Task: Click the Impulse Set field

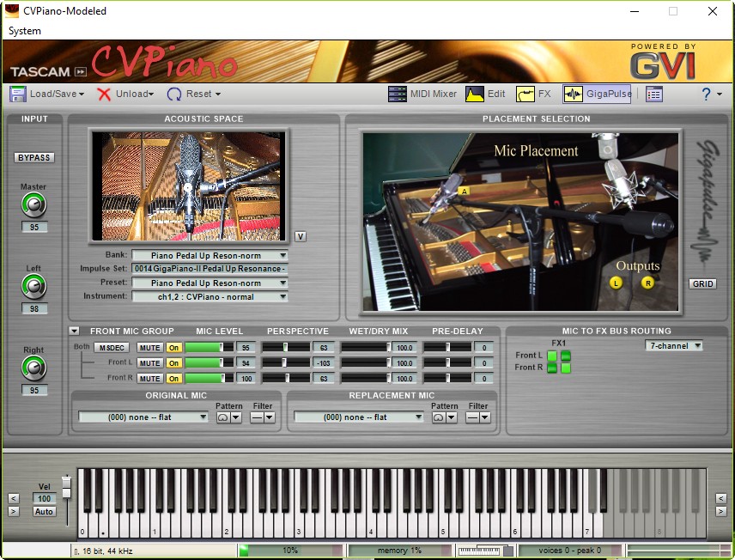Action: click(x=210, y=269)
